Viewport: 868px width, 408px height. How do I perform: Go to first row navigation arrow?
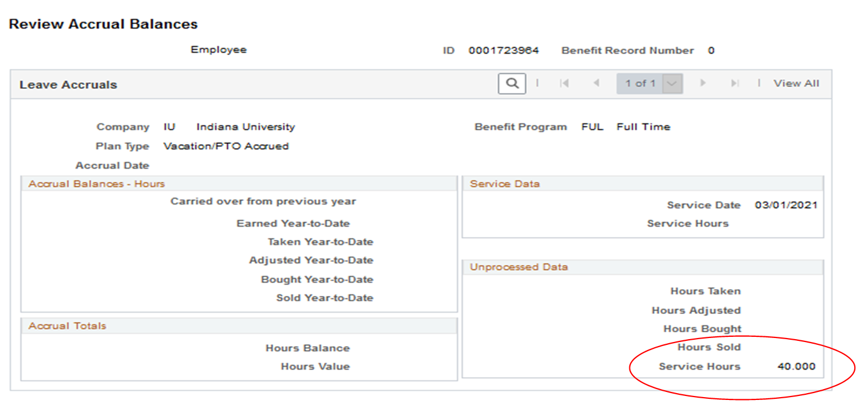pos(564,84)
